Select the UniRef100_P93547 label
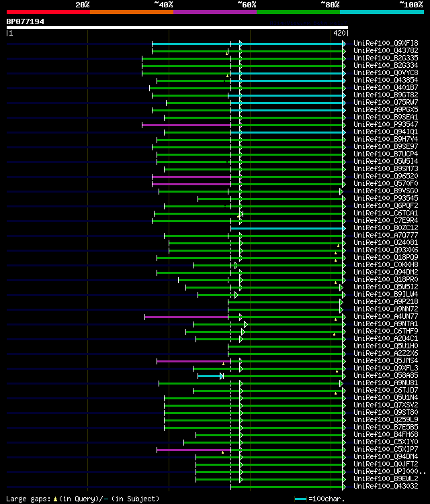The width and height of the screenshot is (430, 504). click(386, 124)
